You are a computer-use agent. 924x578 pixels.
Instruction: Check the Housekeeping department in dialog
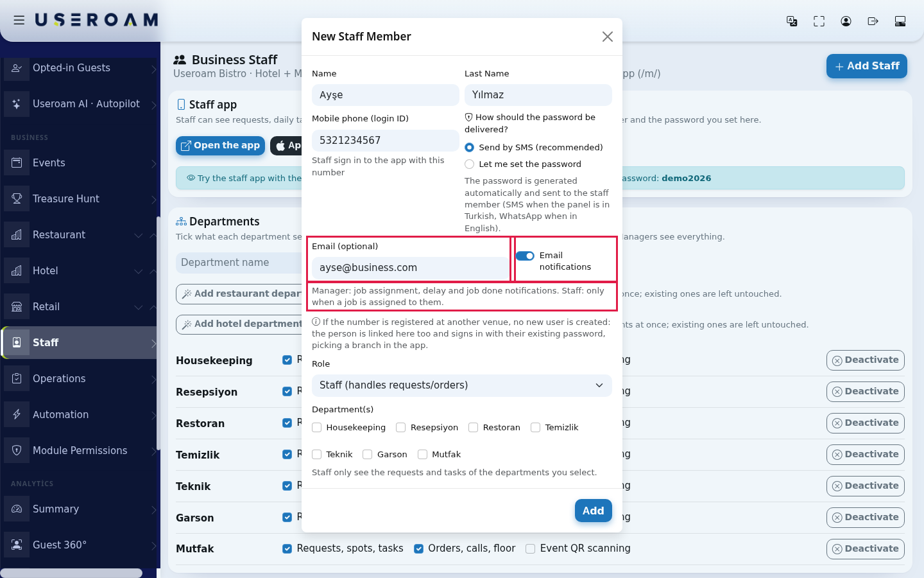coord(317,427)
